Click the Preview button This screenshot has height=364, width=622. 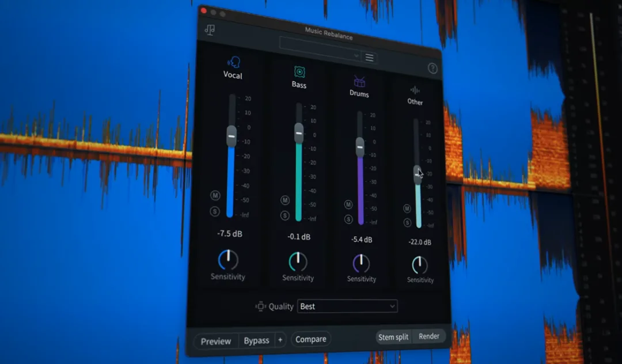coord(216,341)
